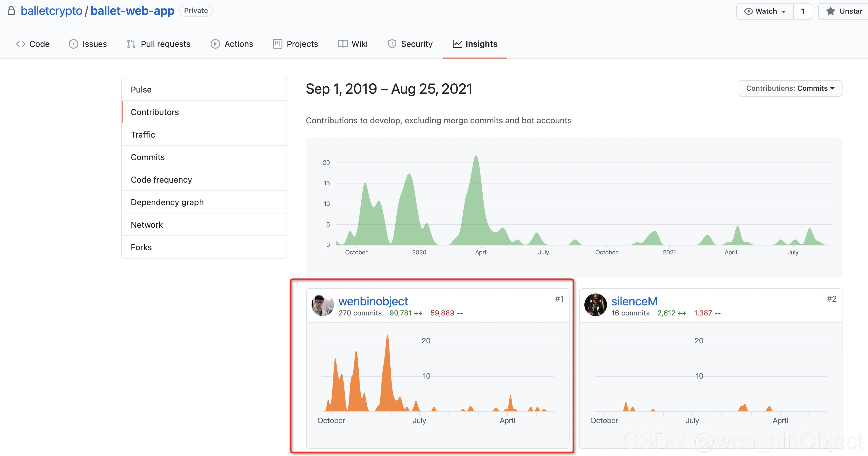868x456 pixels.
Task: Open wenbinobject's profile link
Action: 373,301
